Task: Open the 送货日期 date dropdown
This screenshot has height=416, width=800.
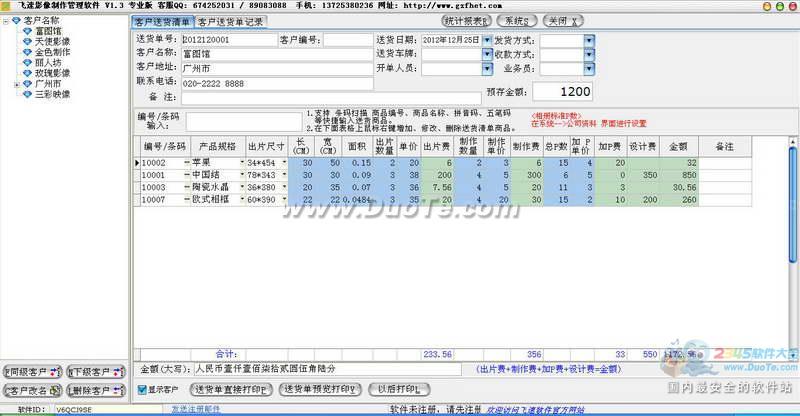Action: pyautogui.click(x=487, y=40)
